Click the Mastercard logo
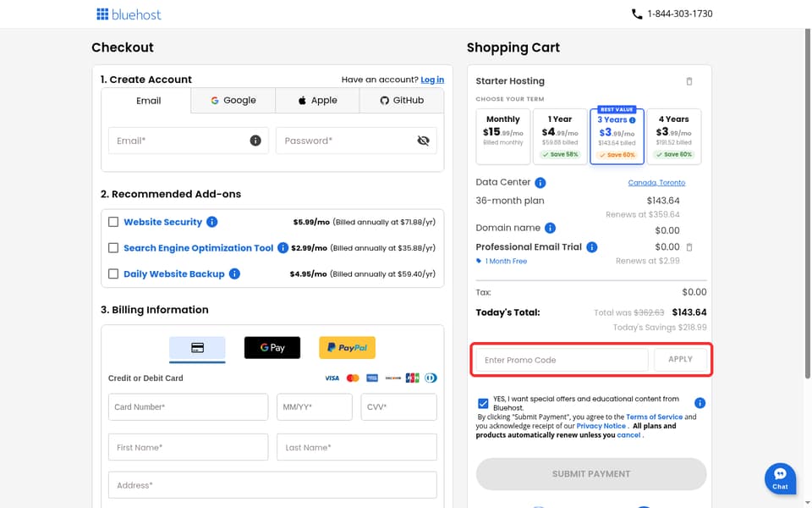812x508 pixels. click(x=353, y=378)
